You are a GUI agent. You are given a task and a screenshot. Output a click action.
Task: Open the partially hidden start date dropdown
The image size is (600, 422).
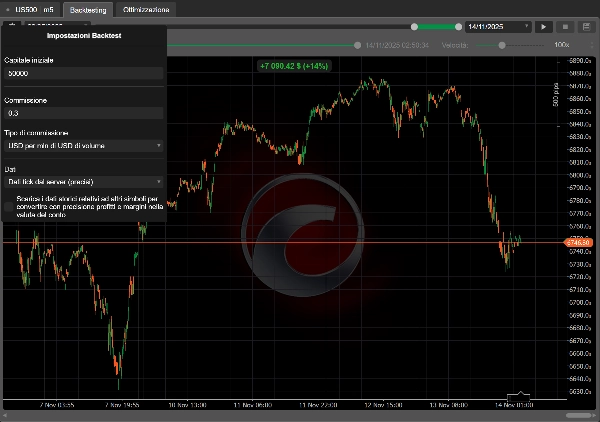(x=57, y=24)
